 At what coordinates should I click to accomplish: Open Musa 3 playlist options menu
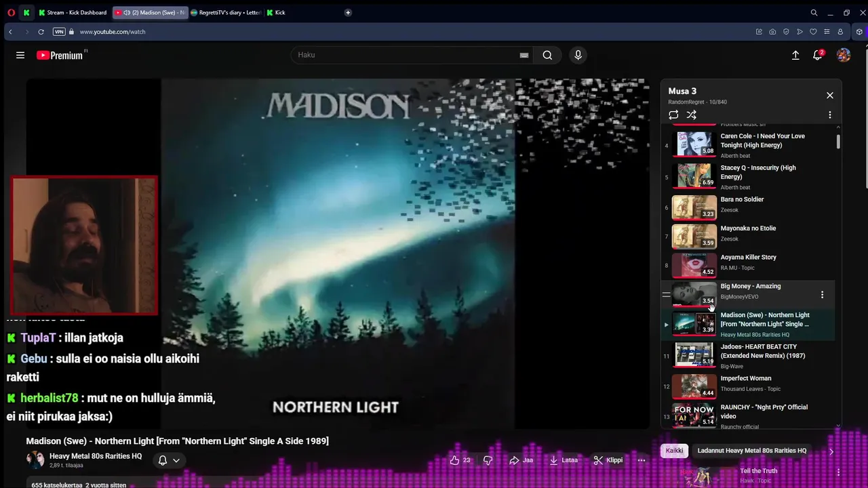(x=829, y=115)
